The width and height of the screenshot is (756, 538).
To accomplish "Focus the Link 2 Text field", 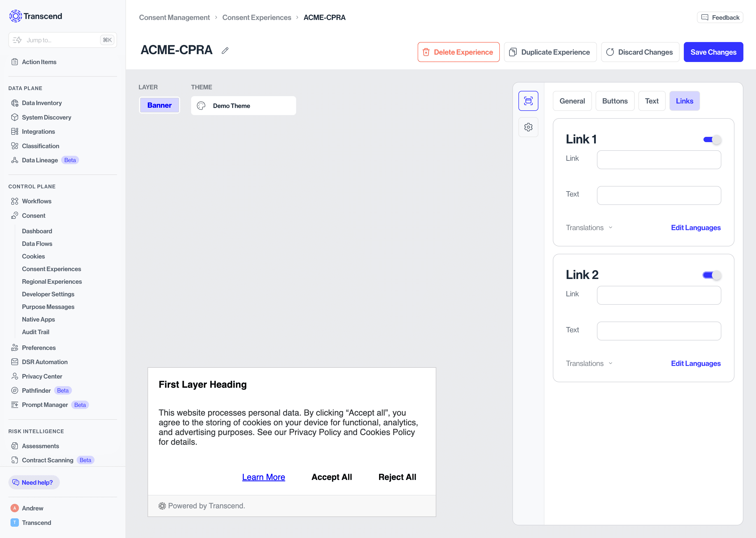I will 659,331.
